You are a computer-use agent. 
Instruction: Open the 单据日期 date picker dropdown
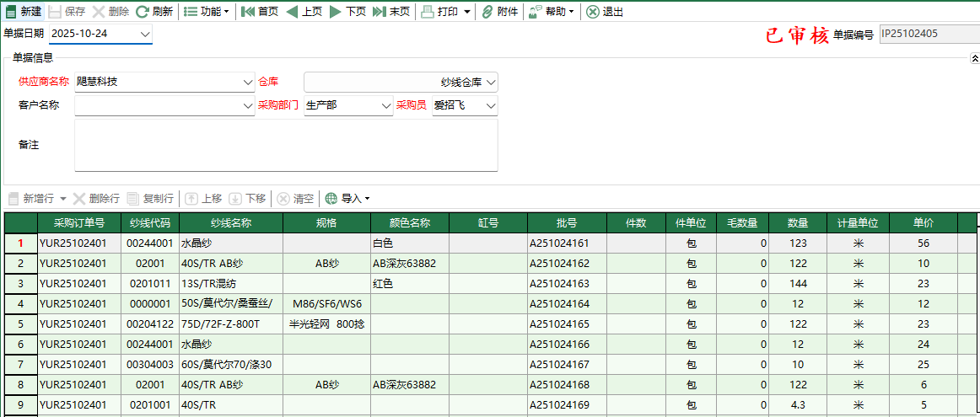tap(145, 34)
